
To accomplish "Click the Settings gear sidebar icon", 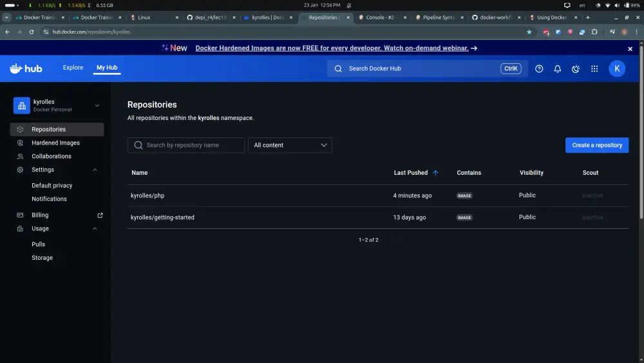I will (20, 170).
